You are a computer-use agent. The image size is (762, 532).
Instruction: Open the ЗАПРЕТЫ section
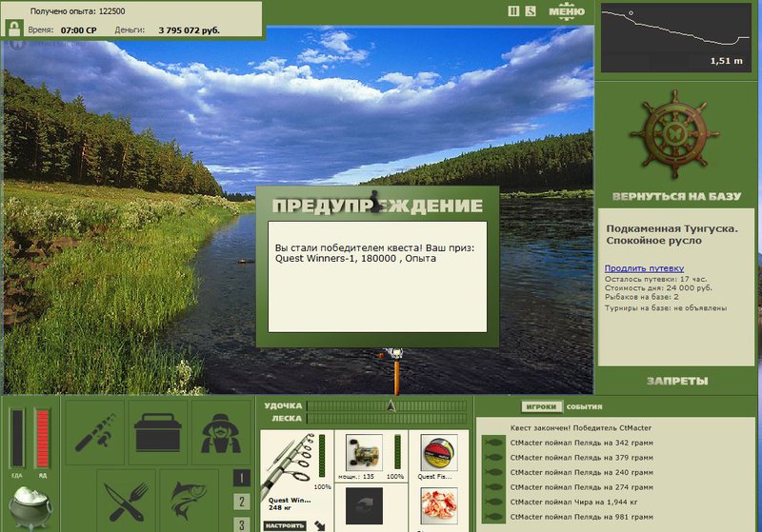coord(677,381)
